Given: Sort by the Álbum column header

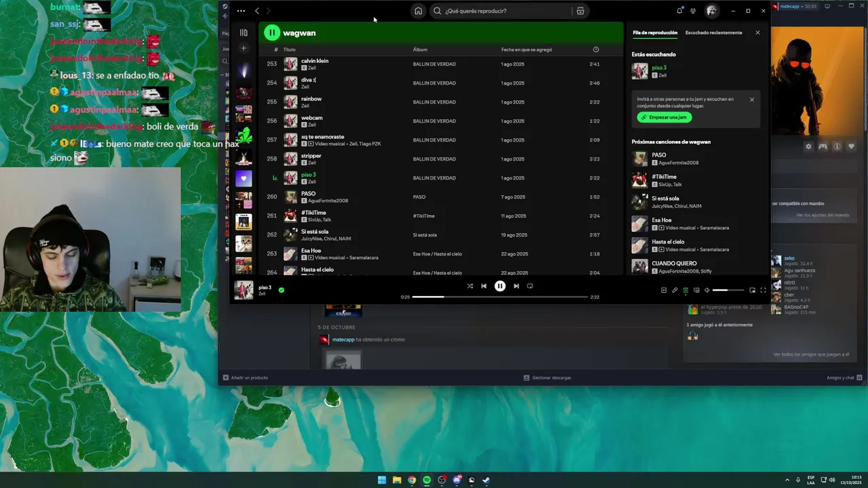Looking at the screenshot, I should [420, 49].
